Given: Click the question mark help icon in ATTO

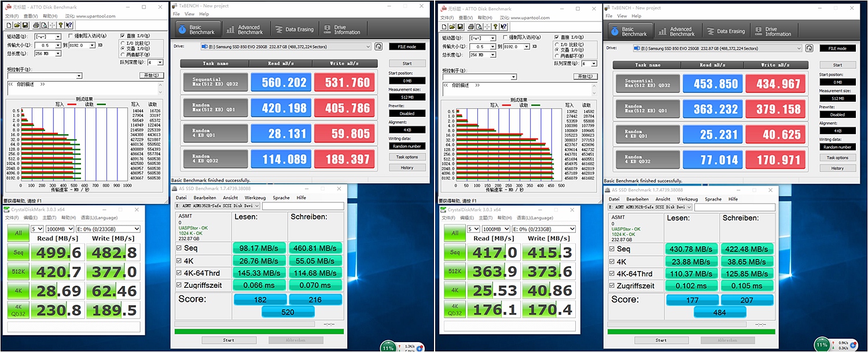Looking at the screenshot, I should [60, 25].
